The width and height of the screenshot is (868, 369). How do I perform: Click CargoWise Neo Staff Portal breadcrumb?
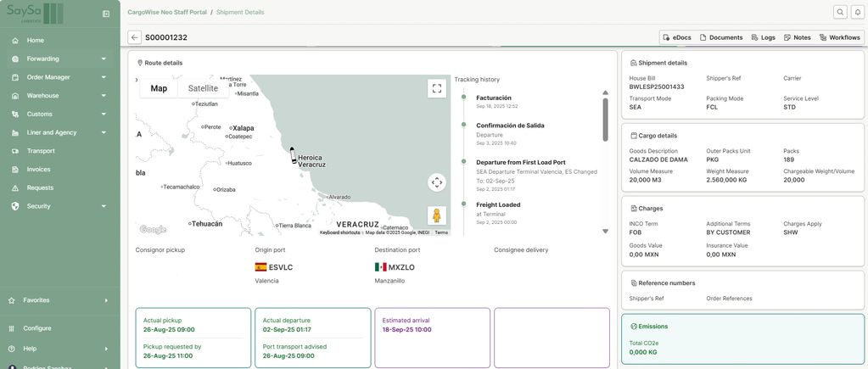pyautogui.click(x=166, y=13)
